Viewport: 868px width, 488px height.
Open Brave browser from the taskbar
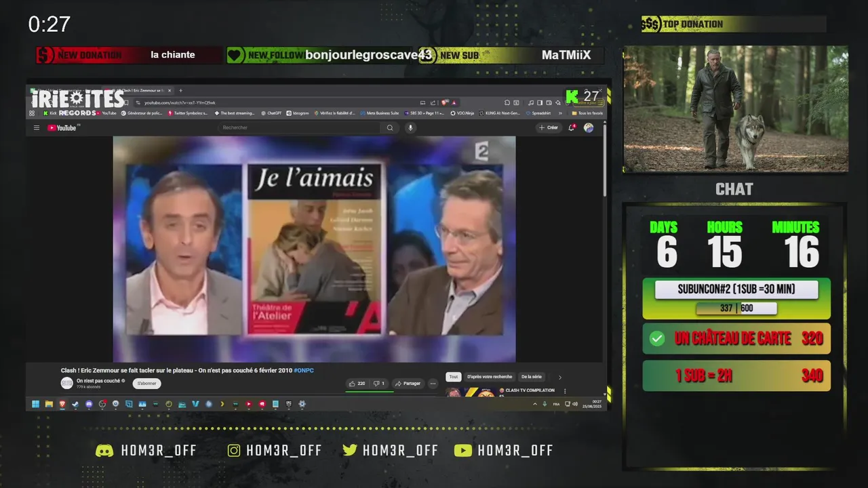coord(62,404)
